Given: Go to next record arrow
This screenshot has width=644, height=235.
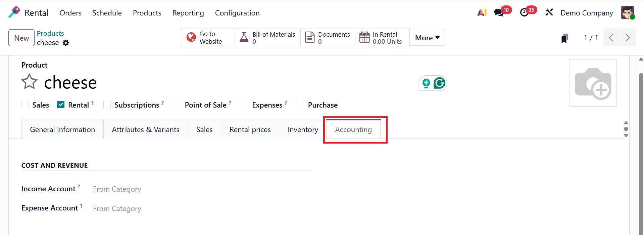Looking at the screenshot, I should pos(627,38).
